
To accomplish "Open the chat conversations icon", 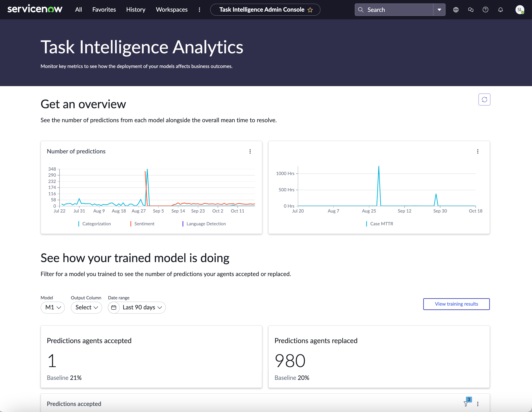I will coord(471,10).
